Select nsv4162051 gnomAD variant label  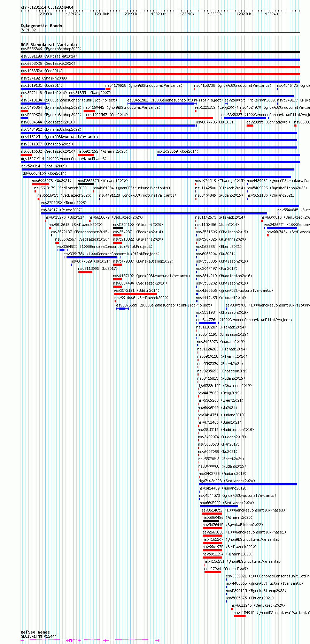pos(60,137)
